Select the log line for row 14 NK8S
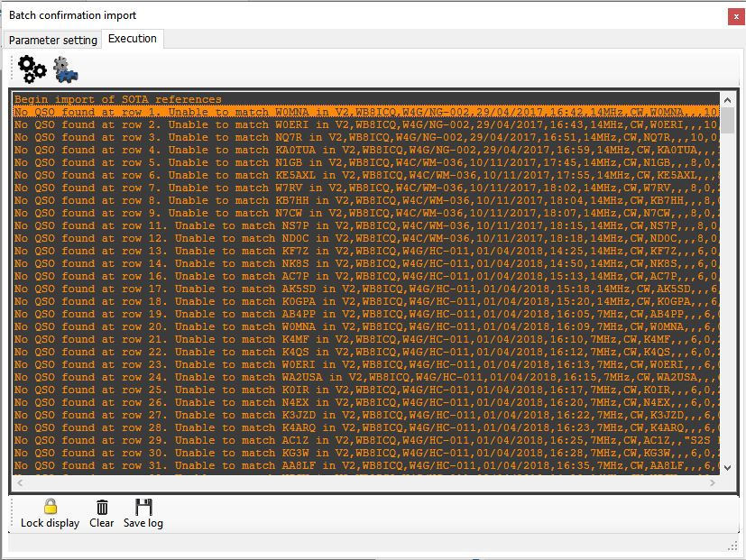The image size is (746, 560). click(366, 263)
